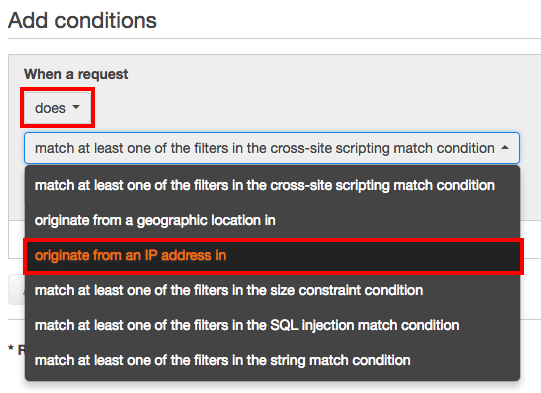Image resolution: width=541 pixels, height=393 pixels.
Task: Collapse the condition type combo box
Action: click(x=272, y=148)
